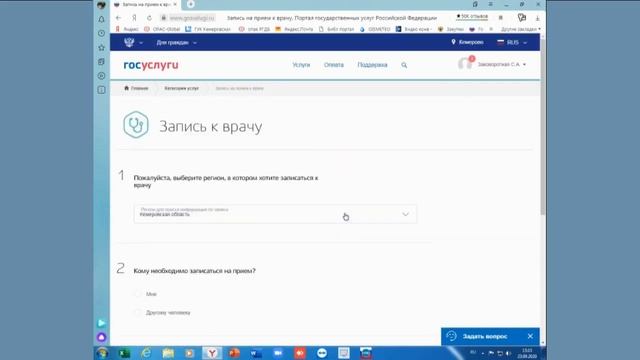Viewport: 640px width, 360px height.
Task: Expand user account name menu
Action: click(502, 64)
